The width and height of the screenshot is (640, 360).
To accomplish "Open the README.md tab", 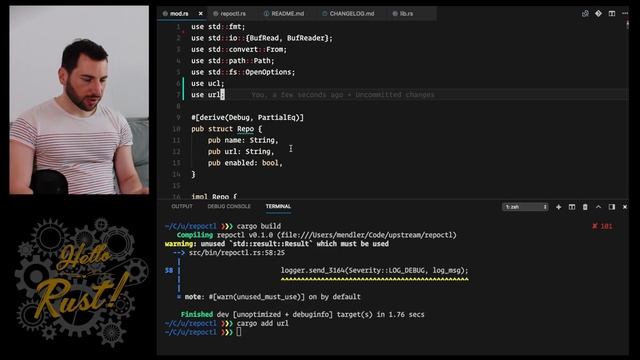I will click(x=287, y=13).
